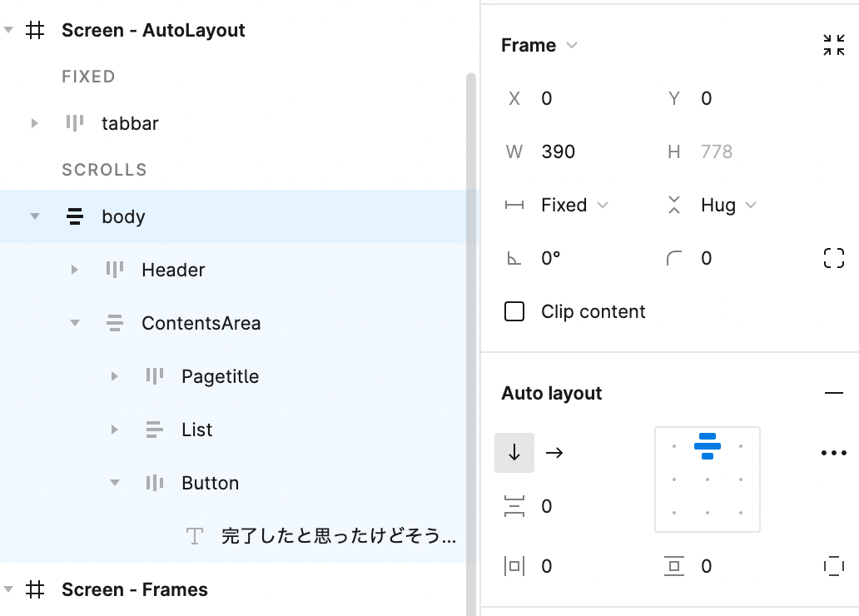Viewport: 859px width, 616px height.
Task: Click the alignment grid top-center control
Action: 708,446
